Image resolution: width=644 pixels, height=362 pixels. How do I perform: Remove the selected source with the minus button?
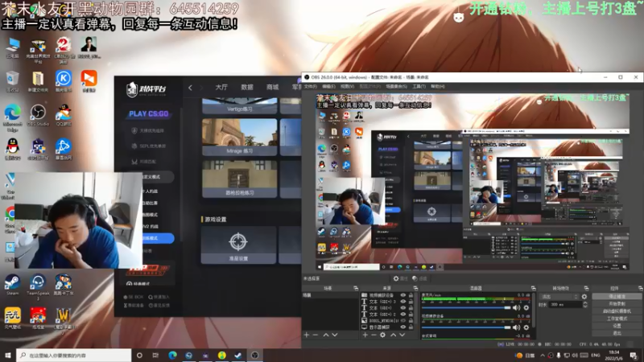[x=374, y=335]
